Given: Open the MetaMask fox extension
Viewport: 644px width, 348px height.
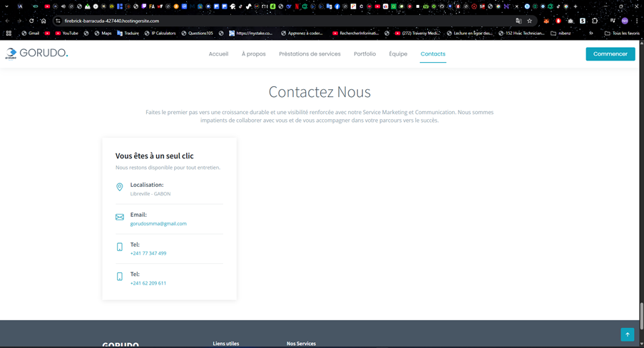Looking at the screenshot, I should pos(546,21).
